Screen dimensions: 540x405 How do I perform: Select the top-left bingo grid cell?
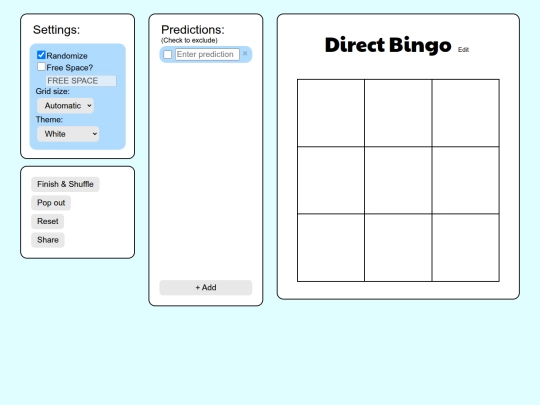pyautogui.click(x=331, y=113)
